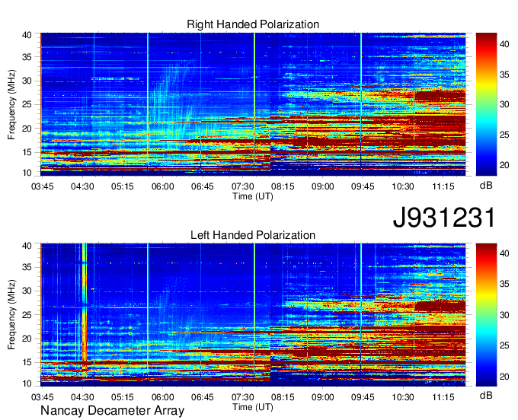Click the 'Right Handed Polarization' plot title
The height and width of the screenshot is (420, 518).
(x=253, y=24)
